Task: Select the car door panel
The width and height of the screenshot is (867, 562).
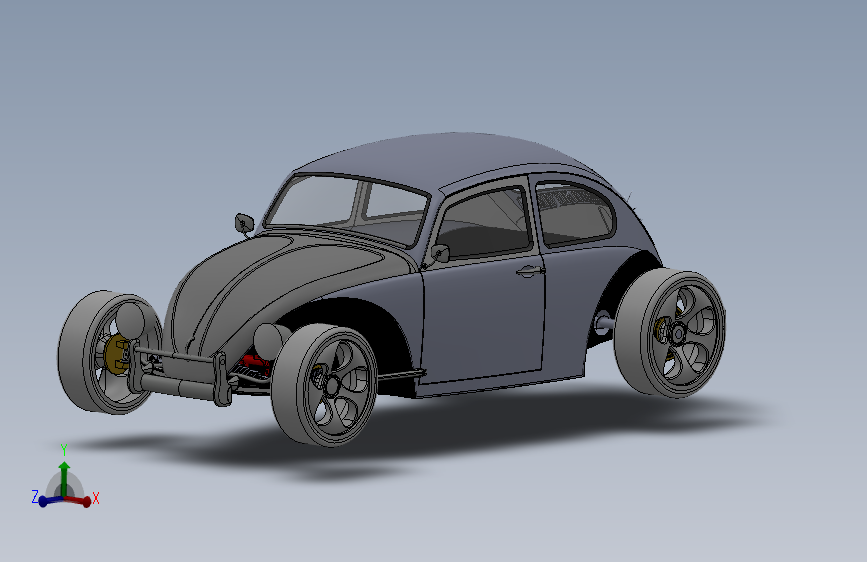Action: [x=482, y=321]
